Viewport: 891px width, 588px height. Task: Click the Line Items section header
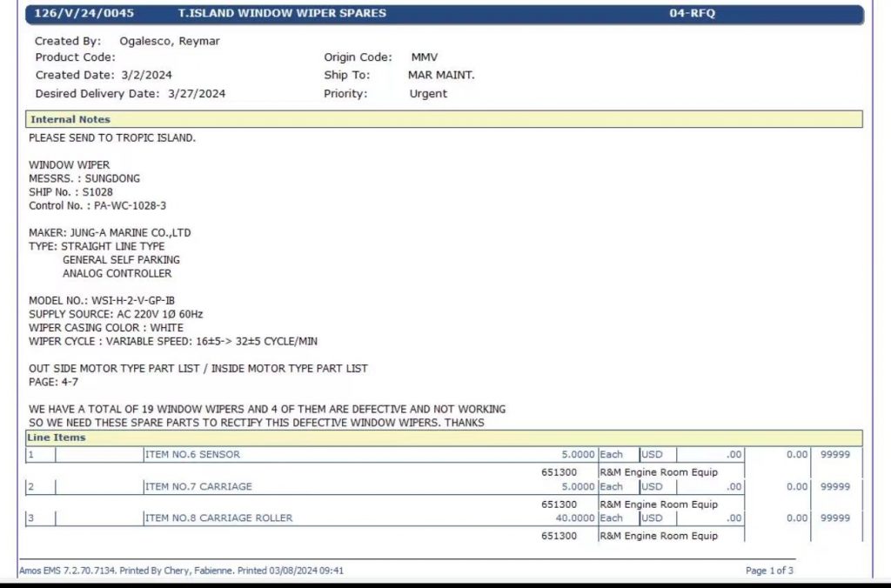57,438
